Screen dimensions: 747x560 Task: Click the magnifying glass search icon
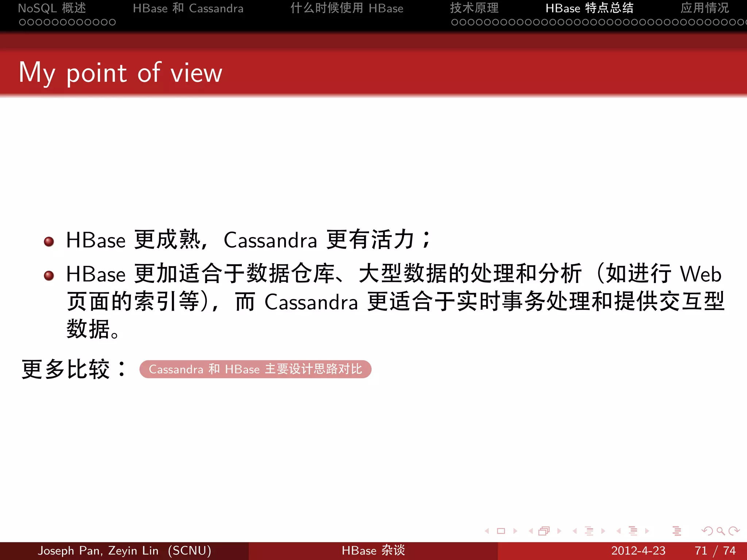coord(721,531)
